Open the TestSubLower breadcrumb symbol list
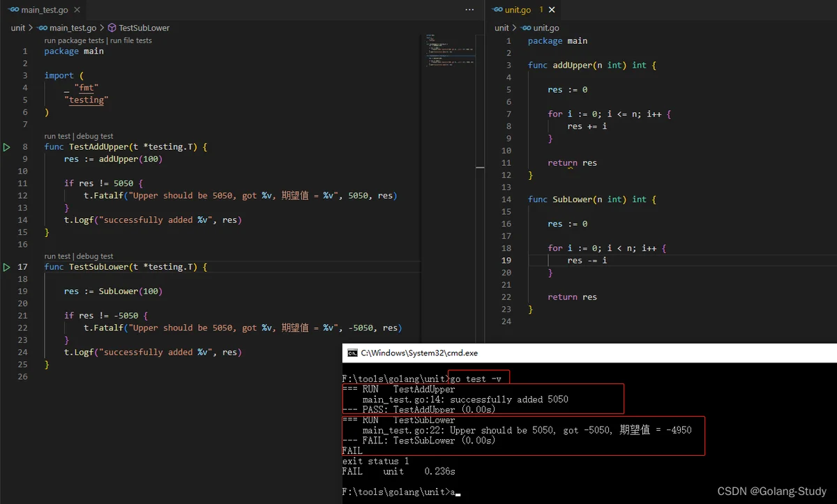Image resolution: width=837 pixels, height=504 pixels. (144, 28)
